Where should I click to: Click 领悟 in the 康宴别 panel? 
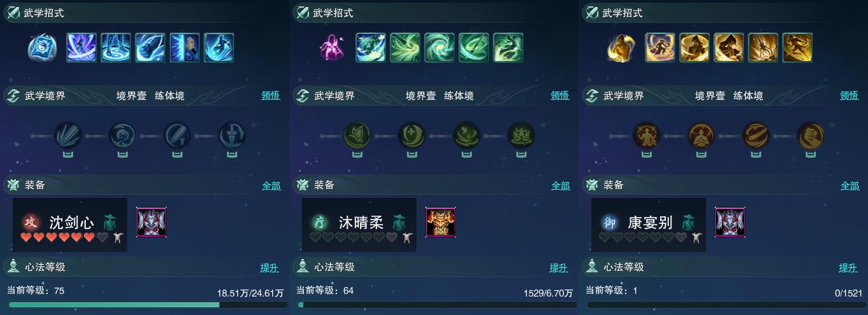pyautogui.click(x=850, y=96)
